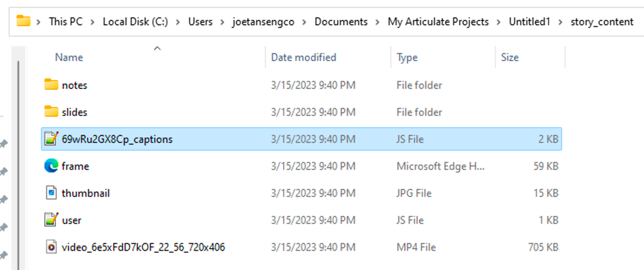This screenshot has width=644, height=270.
Task: Sort by Date modified column
Action: (304, 57)
